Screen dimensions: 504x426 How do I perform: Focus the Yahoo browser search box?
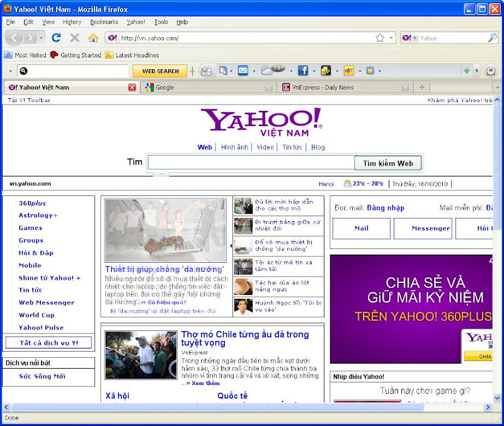pyautogui.click(x=453, y=38)
